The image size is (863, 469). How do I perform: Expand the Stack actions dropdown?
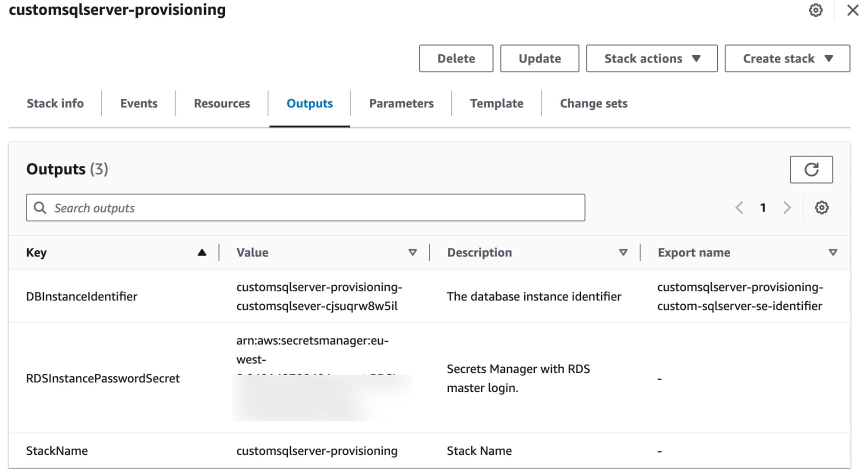[653, 59]
